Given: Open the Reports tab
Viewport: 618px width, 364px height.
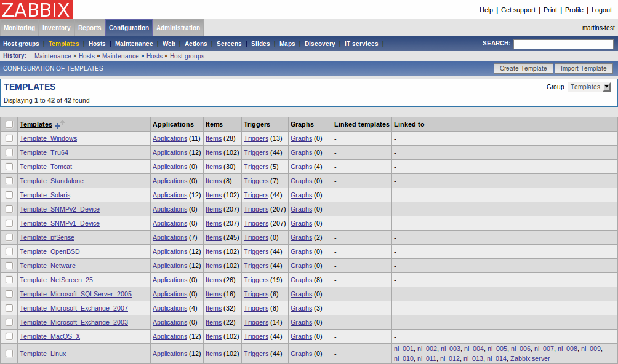Looking at the screenshot, I should pyautogui.click(x=89, y=28).
